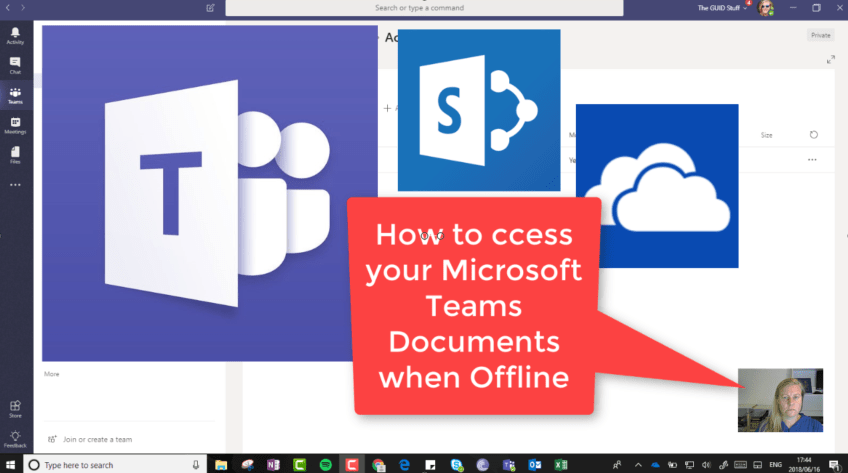Sort files by the Size column header
Screen dimensions: 848x473
766,134
